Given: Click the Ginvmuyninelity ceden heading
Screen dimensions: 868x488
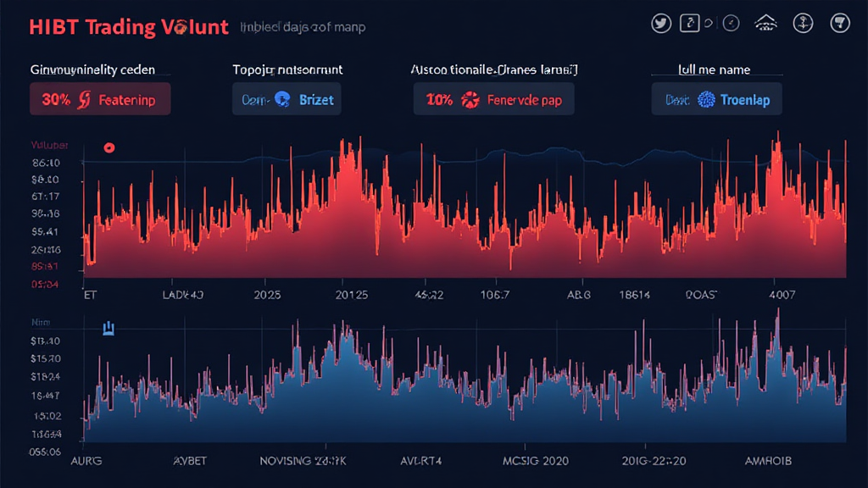Looking at the screenshot, I should 93,69.
